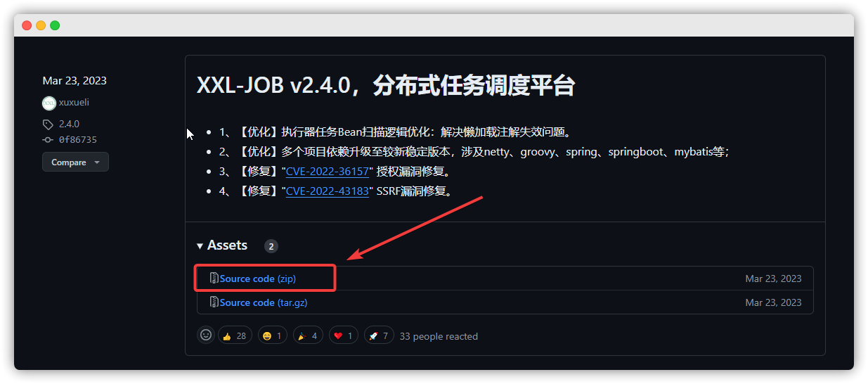
Task: Click the 2.4.0 tag icon
Action: (x=48, y=124)
